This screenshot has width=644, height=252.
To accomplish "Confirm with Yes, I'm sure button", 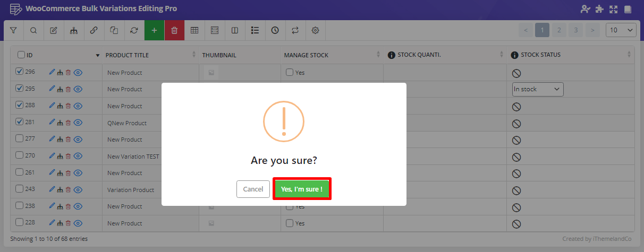I will tap(302, 189).
